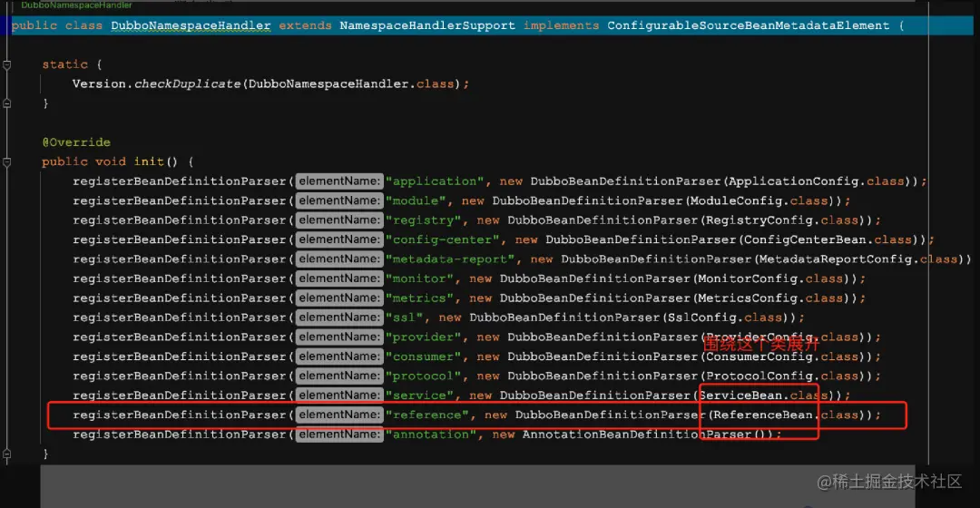
Task: Click the "protocol" string literal
Action: pos(423,376)
